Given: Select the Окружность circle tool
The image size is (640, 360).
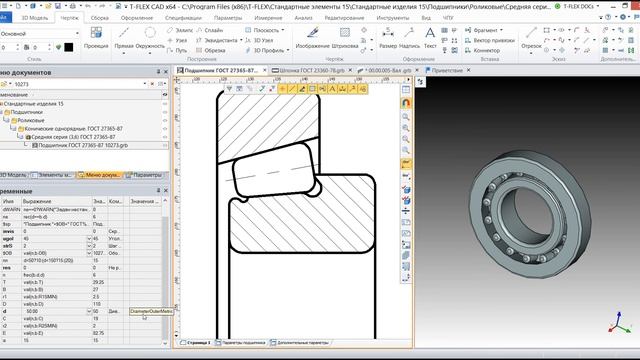Looking at the screenshot, I should click(x=150, y=39).
